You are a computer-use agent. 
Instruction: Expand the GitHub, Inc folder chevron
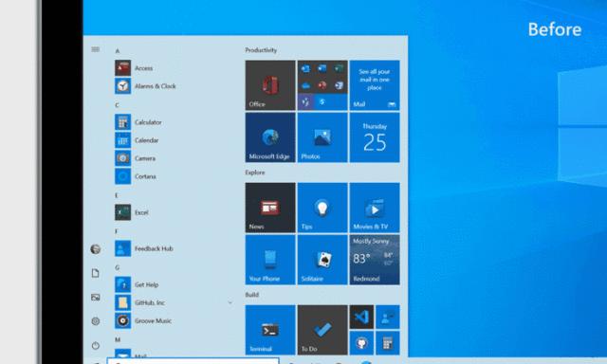pyautogui.click(x=230, y=302)
